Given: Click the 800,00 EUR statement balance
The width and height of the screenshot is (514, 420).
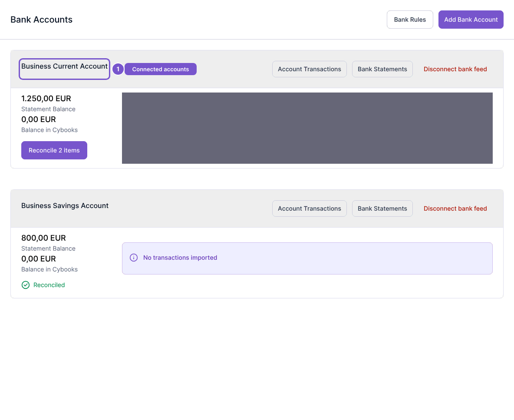Looking at the screenshot, I should [43, 238].
